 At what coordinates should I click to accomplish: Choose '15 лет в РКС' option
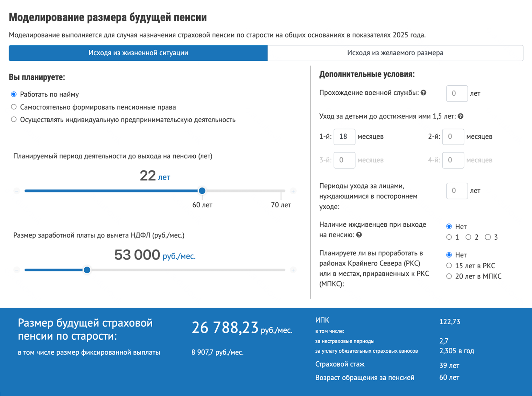449,266
